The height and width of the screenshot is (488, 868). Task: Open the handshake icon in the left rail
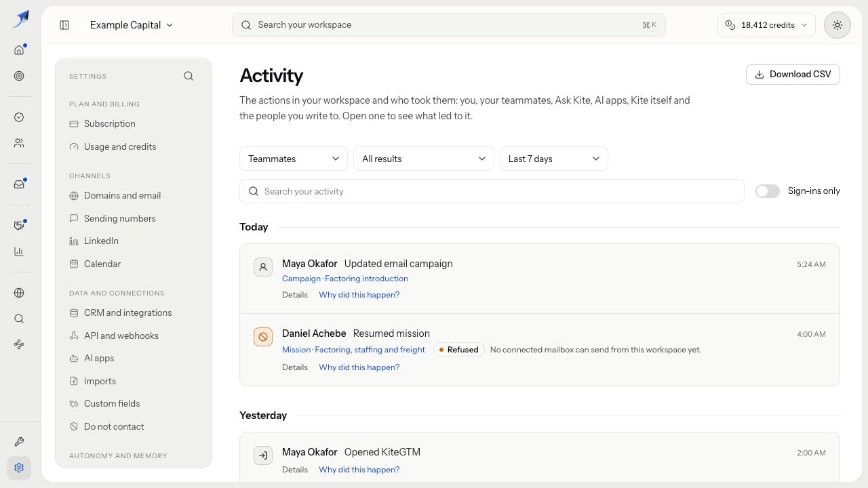tap(19, 226)
